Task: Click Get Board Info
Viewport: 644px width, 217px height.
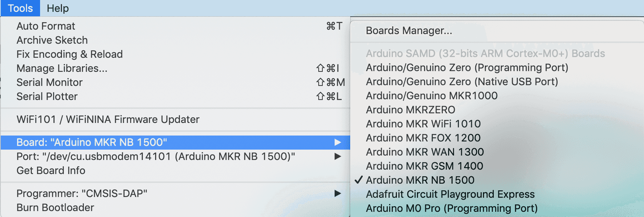Action: (51, 171)
